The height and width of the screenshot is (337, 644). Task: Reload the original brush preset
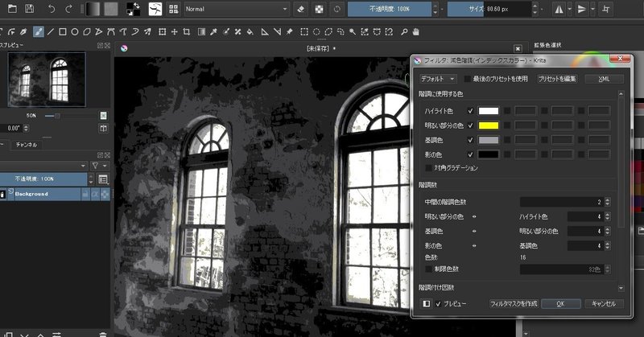(337, 9)
